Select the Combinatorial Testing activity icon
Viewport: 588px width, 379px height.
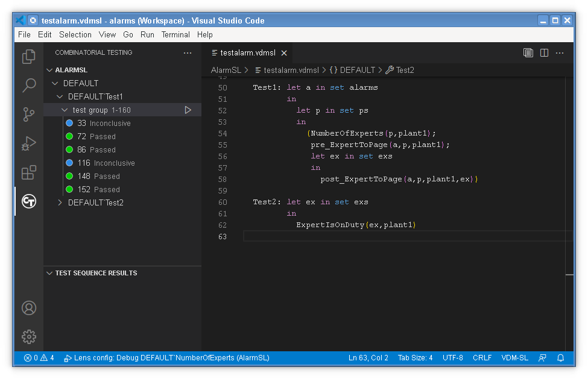click(28, 201)
